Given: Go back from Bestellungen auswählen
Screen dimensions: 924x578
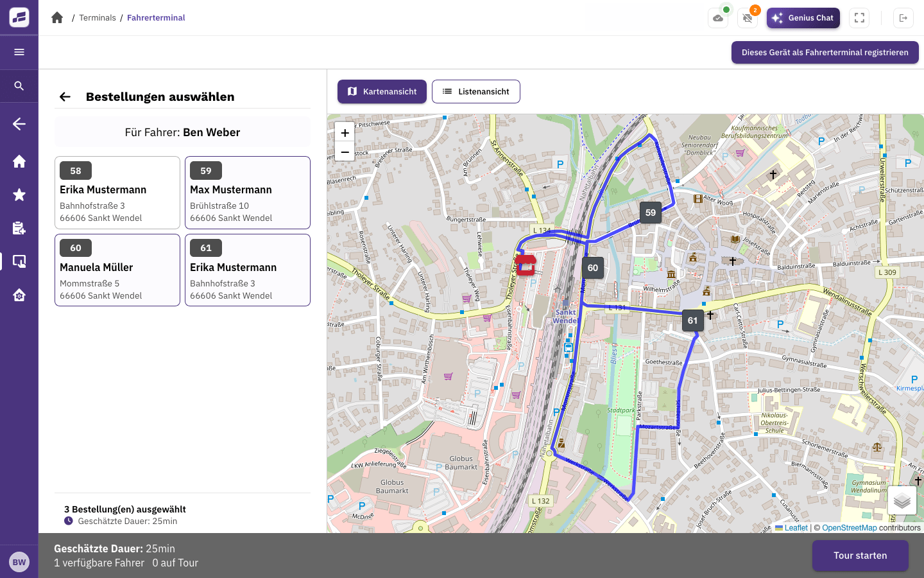Looking at the screenshot, I should click(x=65, y=97).
